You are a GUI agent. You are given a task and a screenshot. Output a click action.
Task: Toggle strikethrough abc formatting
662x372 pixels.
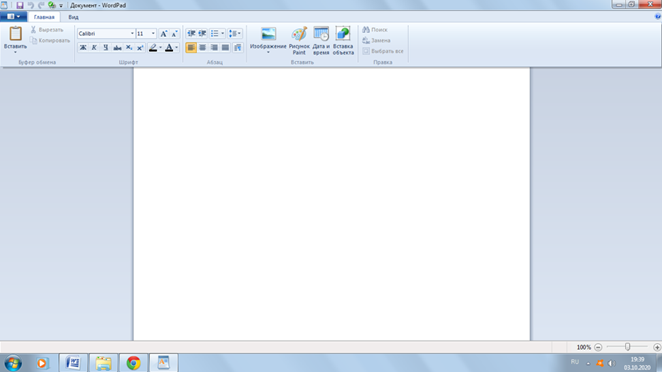point(117,48)
